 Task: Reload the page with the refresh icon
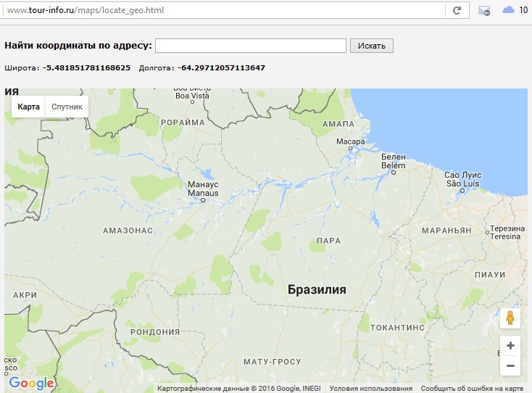(x=457, y=10)
